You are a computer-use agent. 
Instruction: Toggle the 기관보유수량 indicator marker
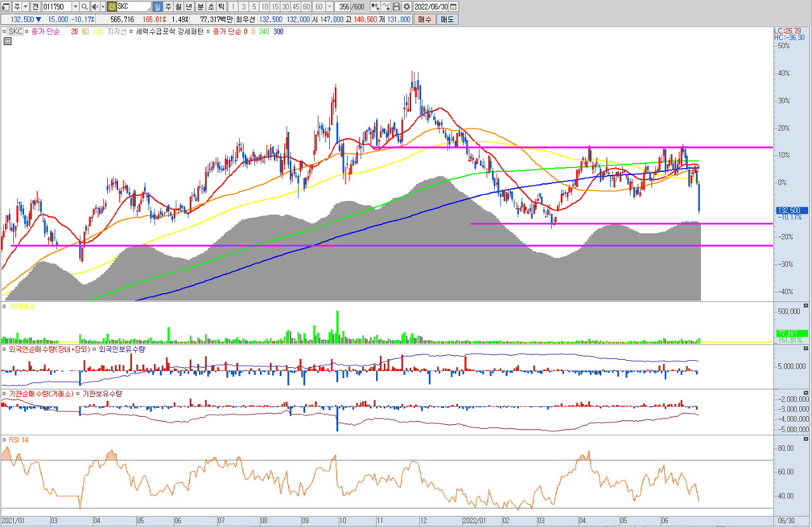pos(77,393)
